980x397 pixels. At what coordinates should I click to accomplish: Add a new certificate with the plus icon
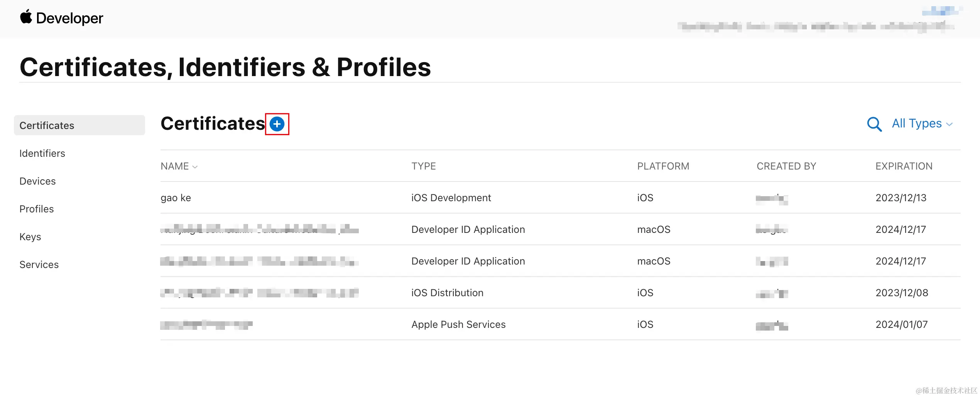click(x=277, y=124)
